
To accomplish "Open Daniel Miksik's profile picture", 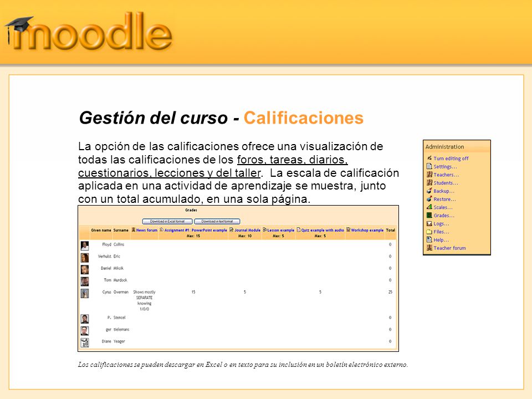I will (85, 269).
